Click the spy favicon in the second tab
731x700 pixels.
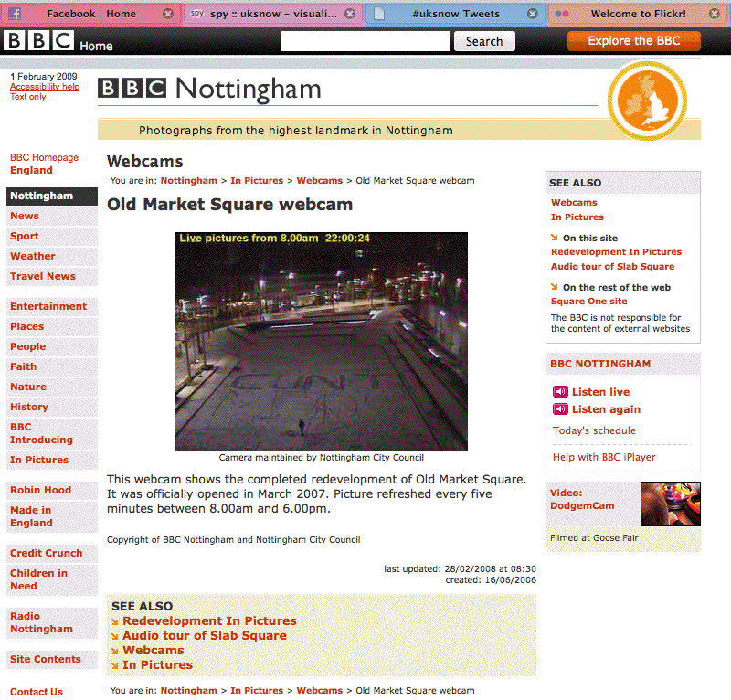click(197, 14)
